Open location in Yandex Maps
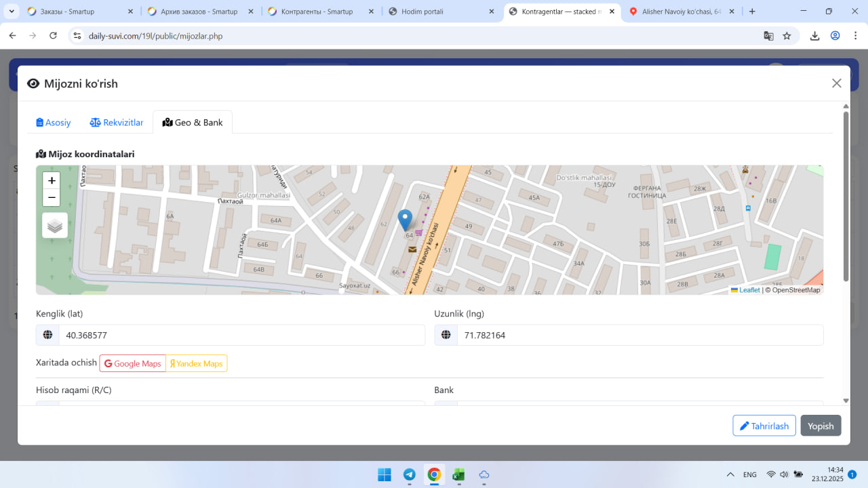The image size is (868, 488). pos(197,364)
